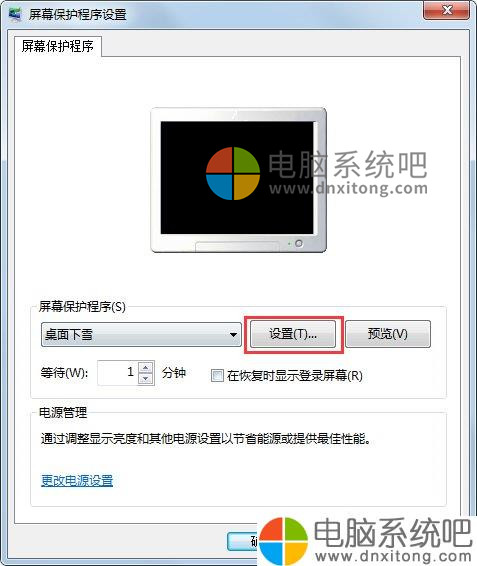Enable 在恢复时显示登录屏幕(R) checkbox
Viewport: 477px width, 566px height.
[217, 375]
